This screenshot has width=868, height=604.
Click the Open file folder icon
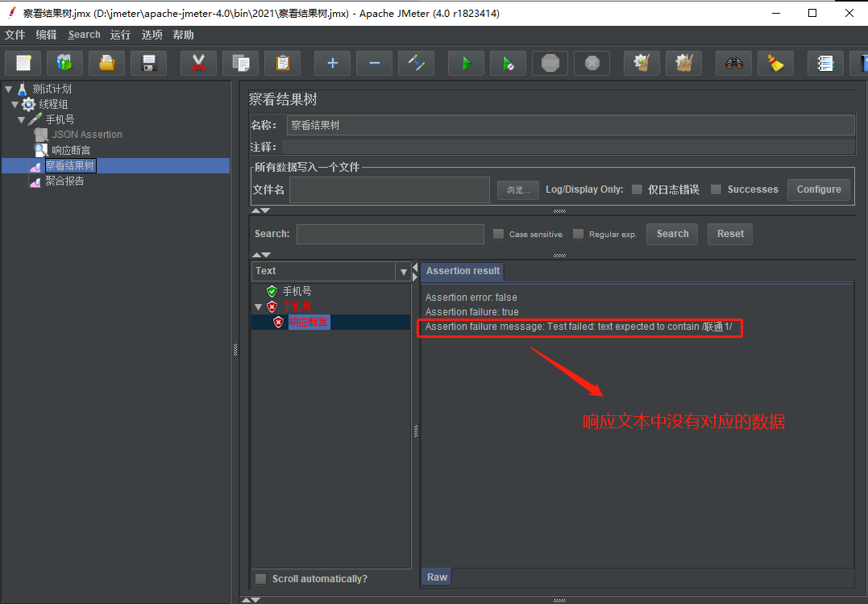pos(107,63)
